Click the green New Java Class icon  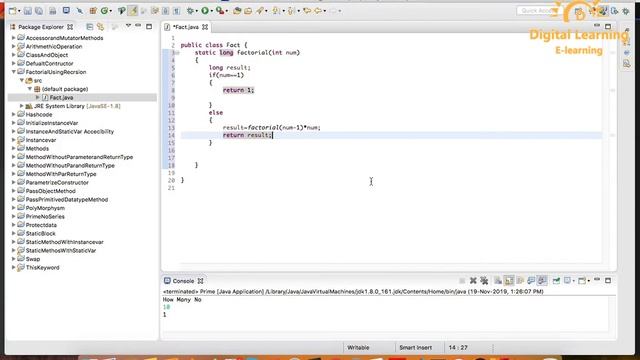click(x=104, y=11)
